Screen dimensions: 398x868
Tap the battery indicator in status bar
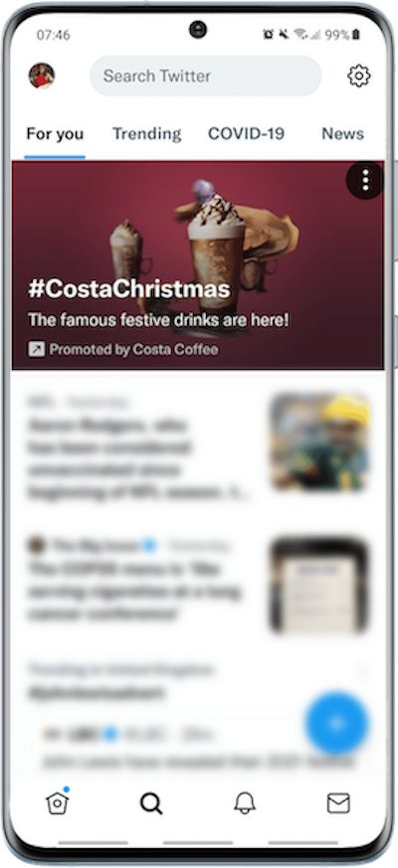click(356, 35)
